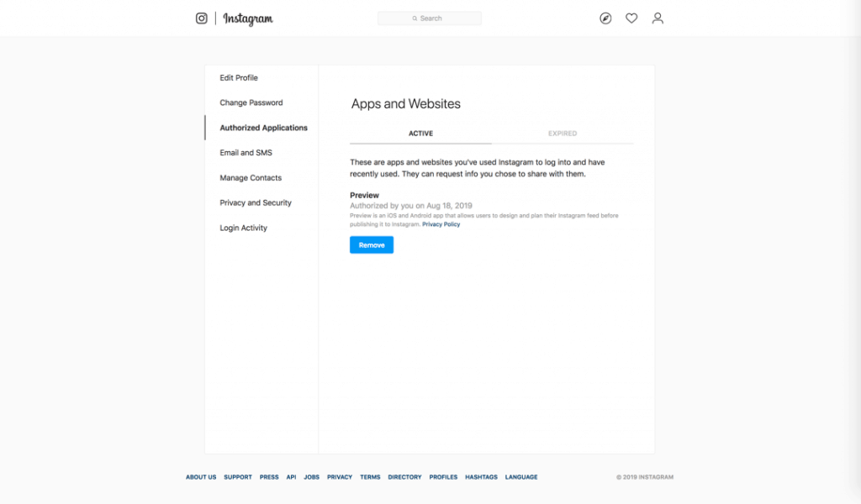Remove the Preview app authorization

[x=372, y=245]
